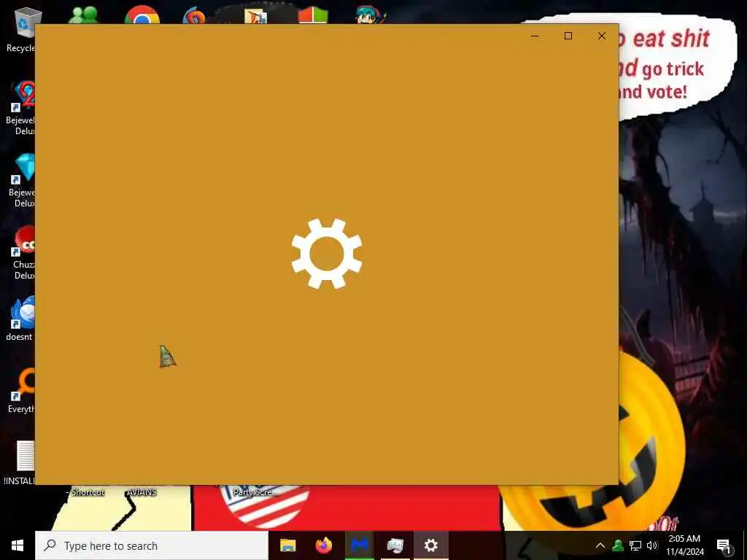Viewport: 747px width, 560px height.
Task: Show hidden system tray icons
Action: [600, 545]
